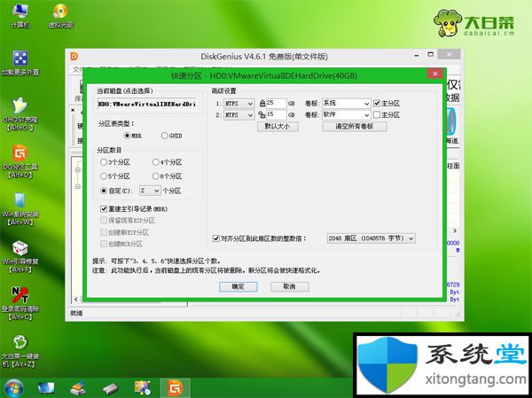This screenshot has width=532, height=398.
Task: Choose the 6个分区 option
Action: point(167,176)
